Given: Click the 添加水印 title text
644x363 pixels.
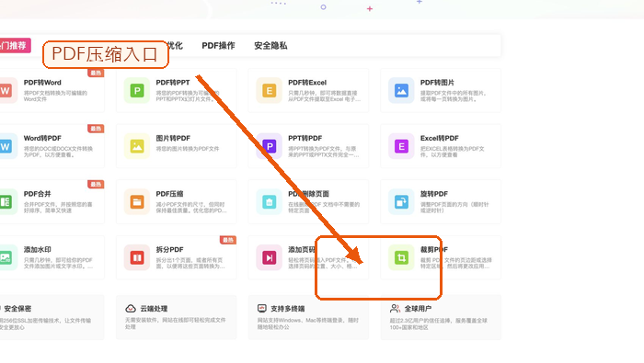Looking at the screenshot, I should (38, 249).
